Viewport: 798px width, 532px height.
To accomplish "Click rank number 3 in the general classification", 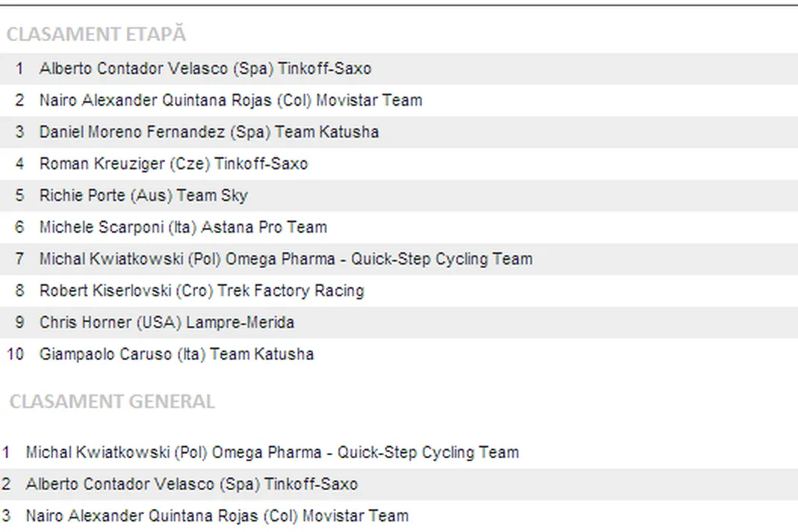I will pyautogui.click(x=6, y=517).
